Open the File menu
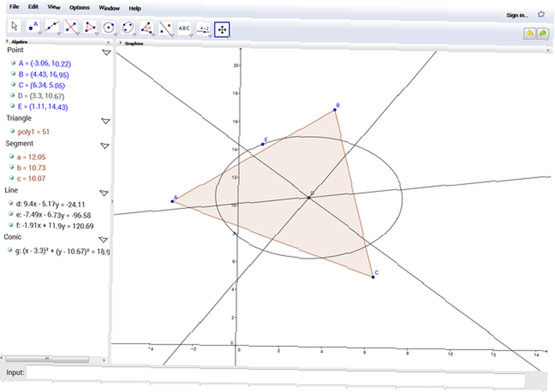 pyautogui.click(x=14, y=6)
